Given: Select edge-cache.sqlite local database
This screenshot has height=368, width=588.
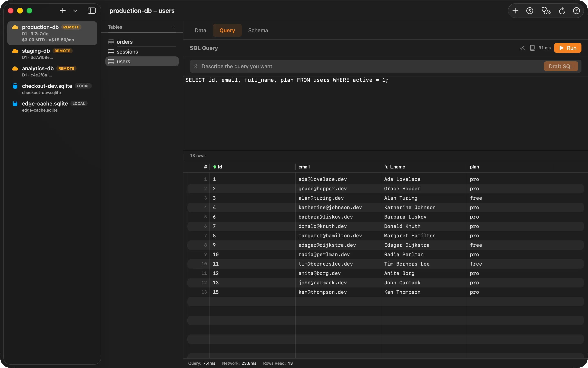Looking at the screenshot, I should tap(52, 107).
